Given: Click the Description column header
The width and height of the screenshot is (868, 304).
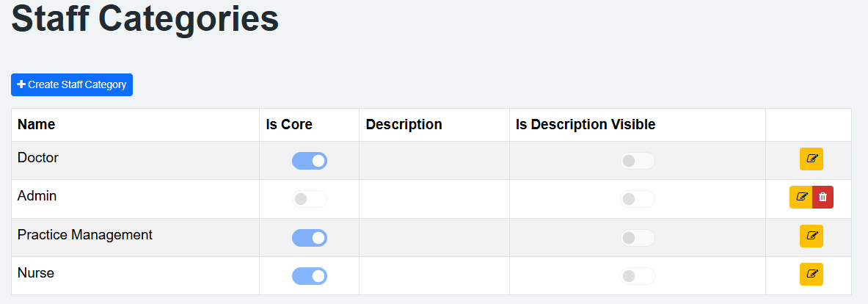Looking at the screenshot, I should 404,125.
